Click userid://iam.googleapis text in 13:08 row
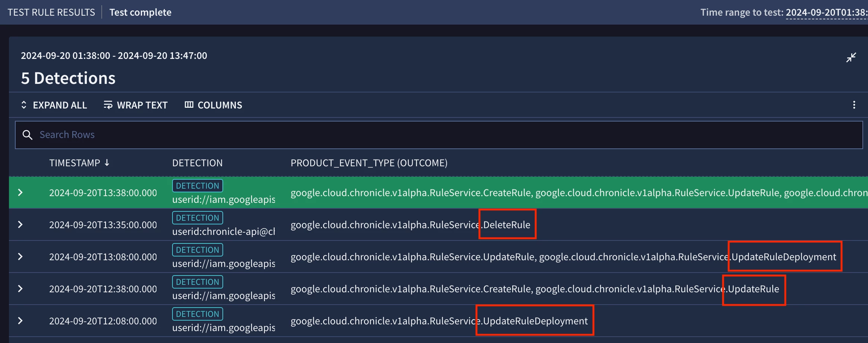Screen dimensions: 868x343 point(224,264)
